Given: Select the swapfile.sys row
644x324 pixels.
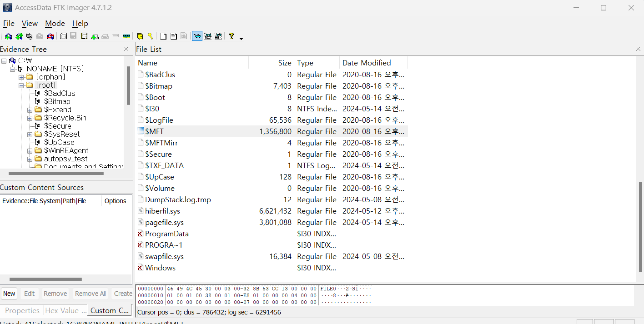Looking at the screenshot, I should [x=272, y=256].
